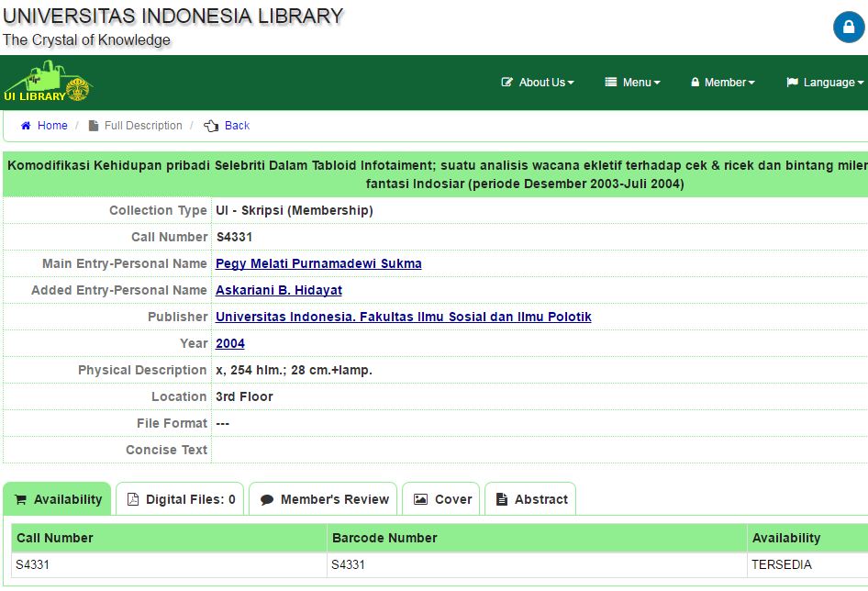Click the picture icon on Cover tab

[x=420, y=499]
